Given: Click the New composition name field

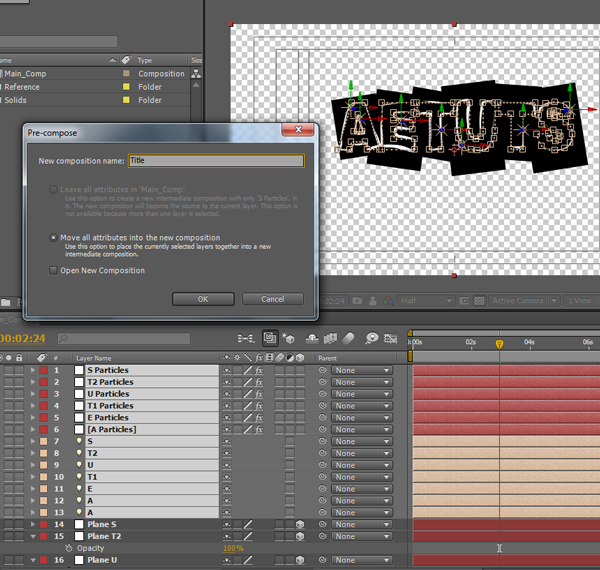Looking at the screenshot, I should click(216, 161).
